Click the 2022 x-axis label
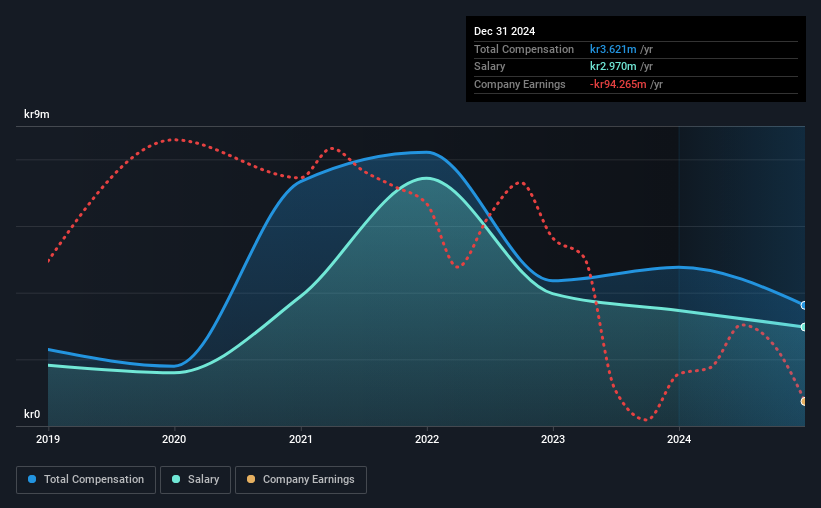Viewport: 821px width, 508px height. tap(427, 439)
